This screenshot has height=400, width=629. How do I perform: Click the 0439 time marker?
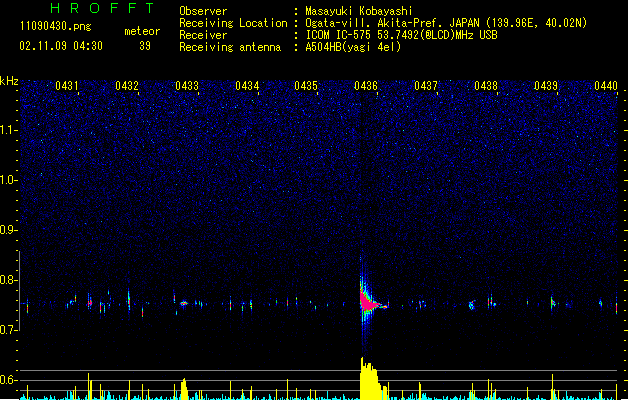[546, 86]
